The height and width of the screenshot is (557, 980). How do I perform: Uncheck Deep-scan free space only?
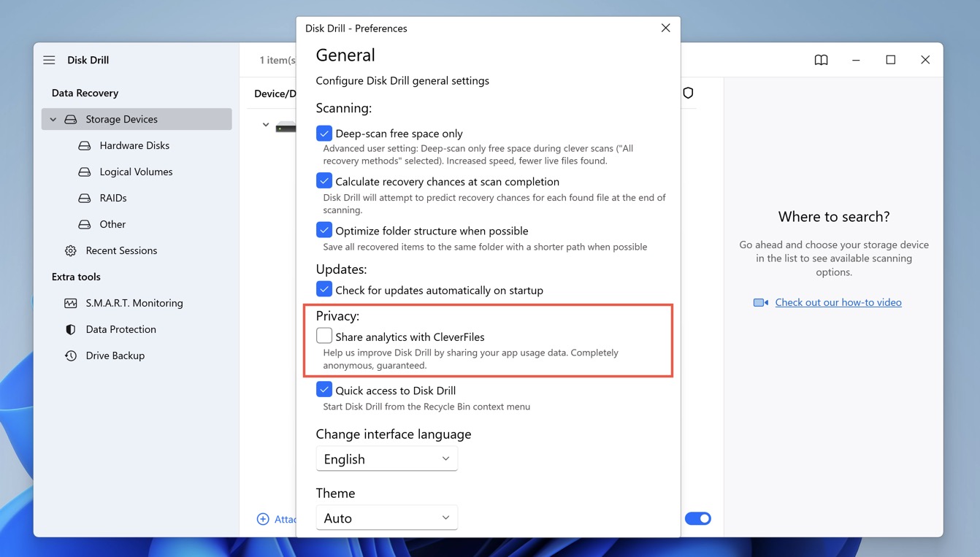click(324, 134)
